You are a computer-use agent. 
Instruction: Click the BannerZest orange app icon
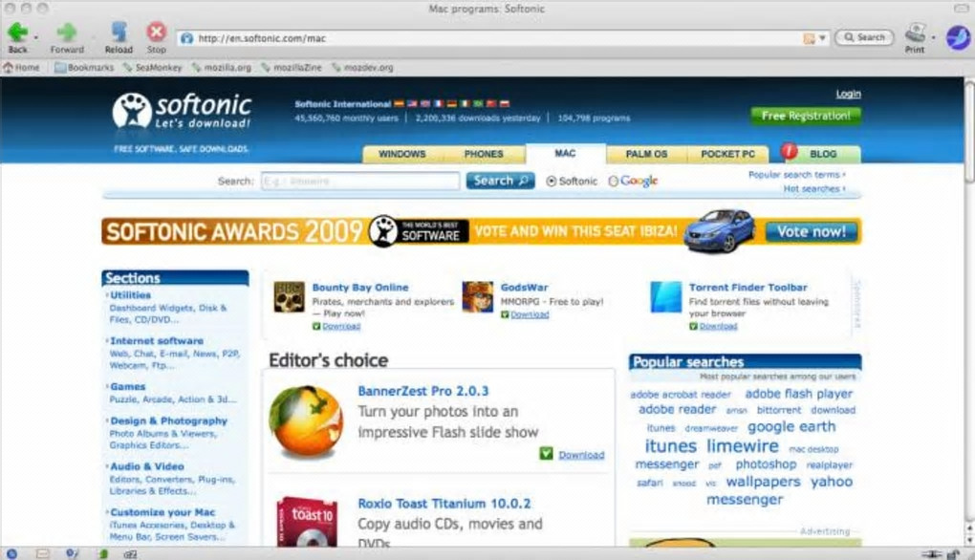coord(306,420)
